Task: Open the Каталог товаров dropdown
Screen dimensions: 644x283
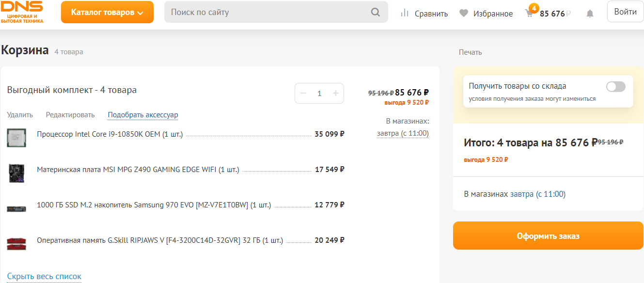Action: [x=107, y=12]
